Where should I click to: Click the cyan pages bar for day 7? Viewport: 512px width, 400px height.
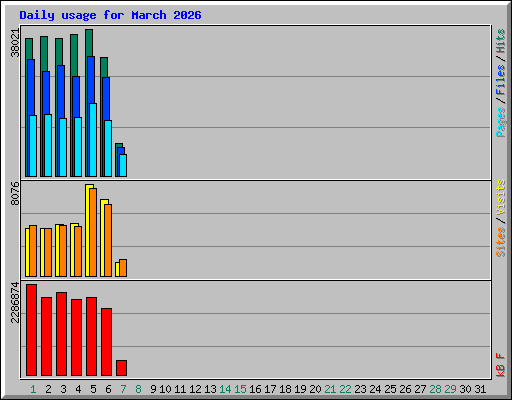123,165
